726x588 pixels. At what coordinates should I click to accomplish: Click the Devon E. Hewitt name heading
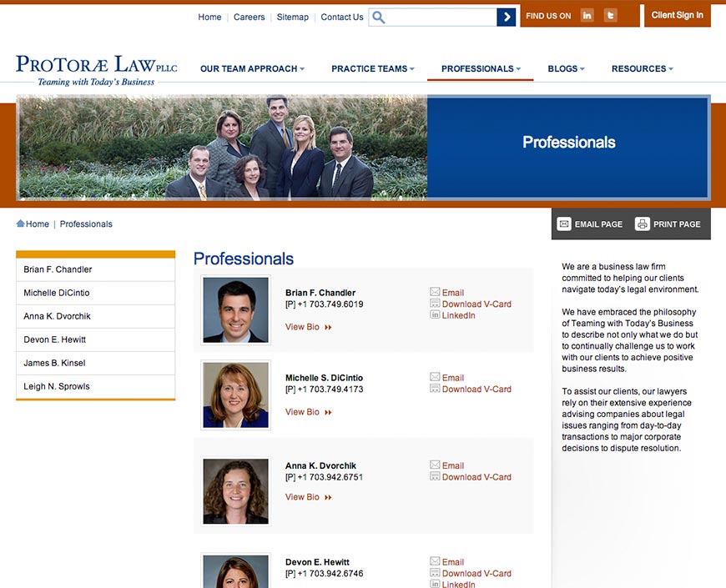coord(317,561)
